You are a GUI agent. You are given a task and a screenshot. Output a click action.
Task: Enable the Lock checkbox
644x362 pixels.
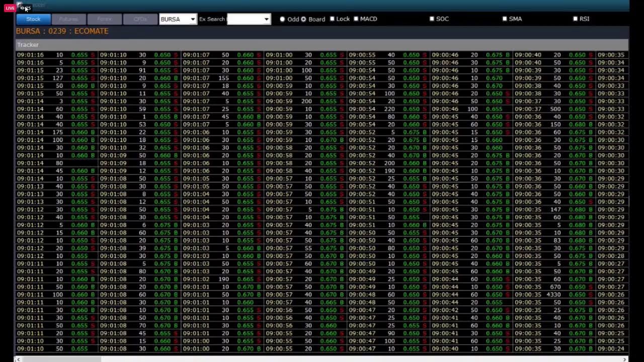click(x=332, y=19)
